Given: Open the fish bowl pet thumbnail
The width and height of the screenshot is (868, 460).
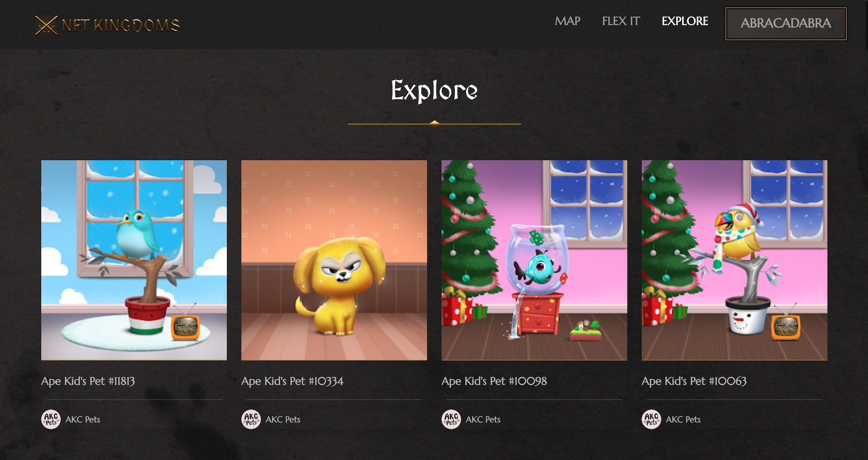Looking at the screenshot, I should 534,260.
